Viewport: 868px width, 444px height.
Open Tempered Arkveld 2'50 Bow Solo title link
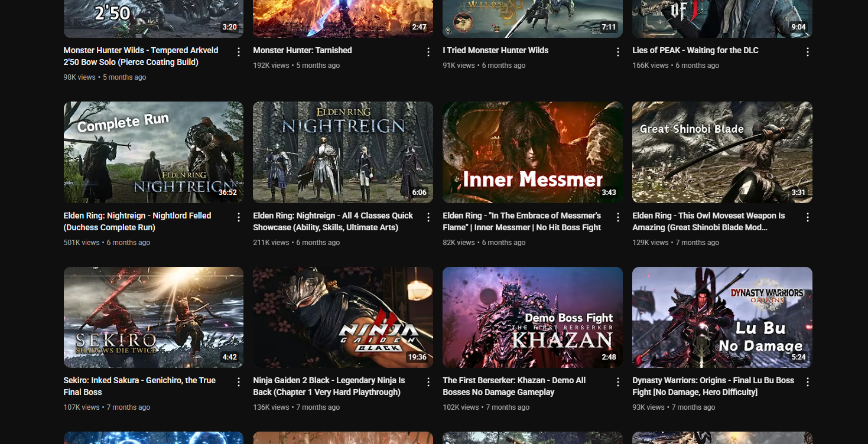[141, 56]
